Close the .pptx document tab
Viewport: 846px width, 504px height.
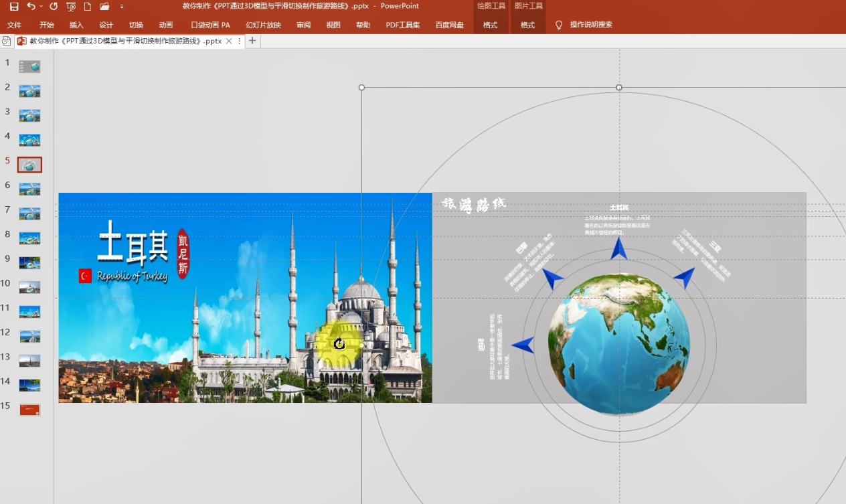pyautogui.click(x=229, y=41)
